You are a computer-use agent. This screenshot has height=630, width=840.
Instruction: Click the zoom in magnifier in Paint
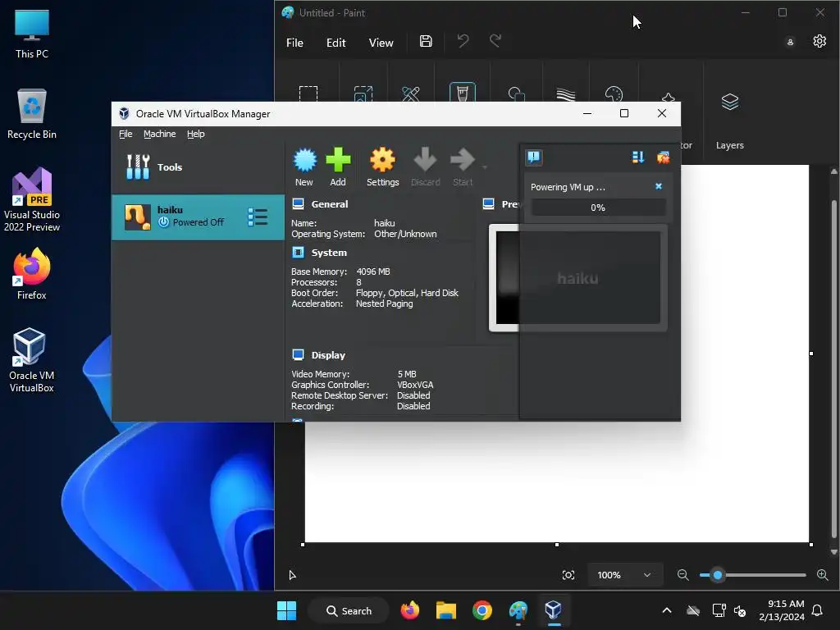823,575
